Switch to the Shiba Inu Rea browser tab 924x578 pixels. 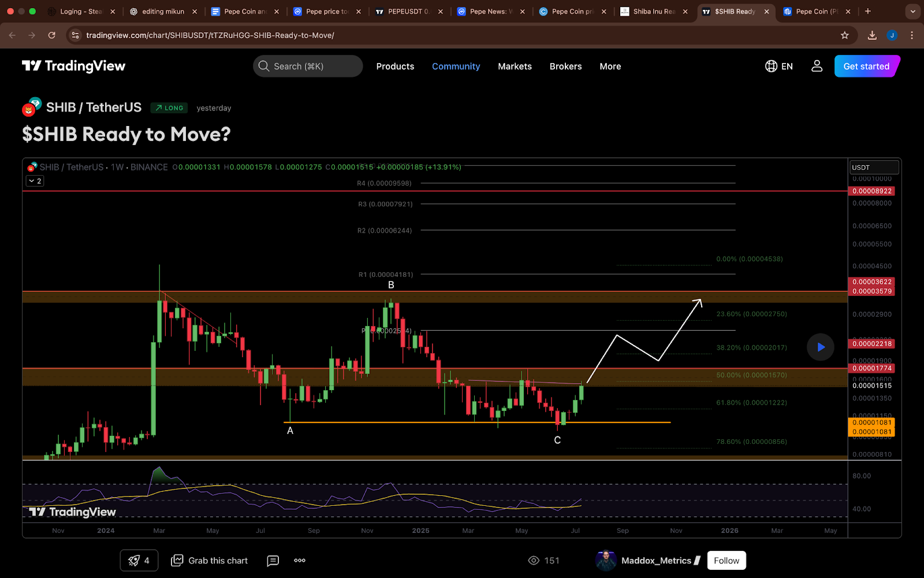click(653, 11)
